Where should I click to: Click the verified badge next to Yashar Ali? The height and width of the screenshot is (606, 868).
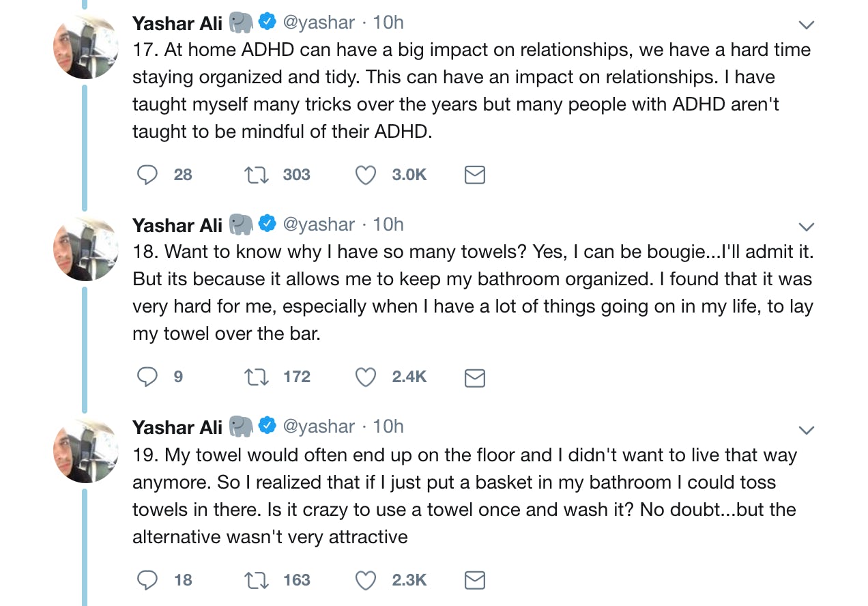tap(266, 21)
